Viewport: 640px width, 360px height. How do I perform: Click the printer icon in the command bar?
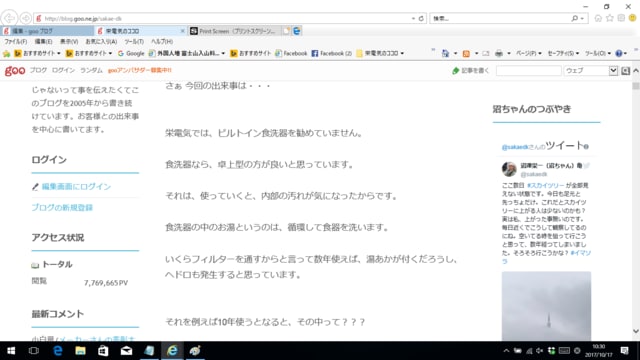tap(499, 53)
